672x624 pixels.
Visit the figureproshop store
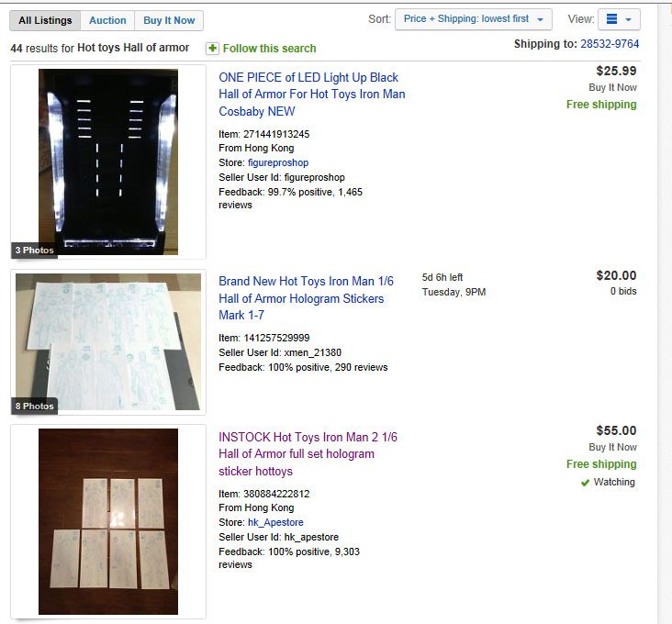click(x=278, y=162)
